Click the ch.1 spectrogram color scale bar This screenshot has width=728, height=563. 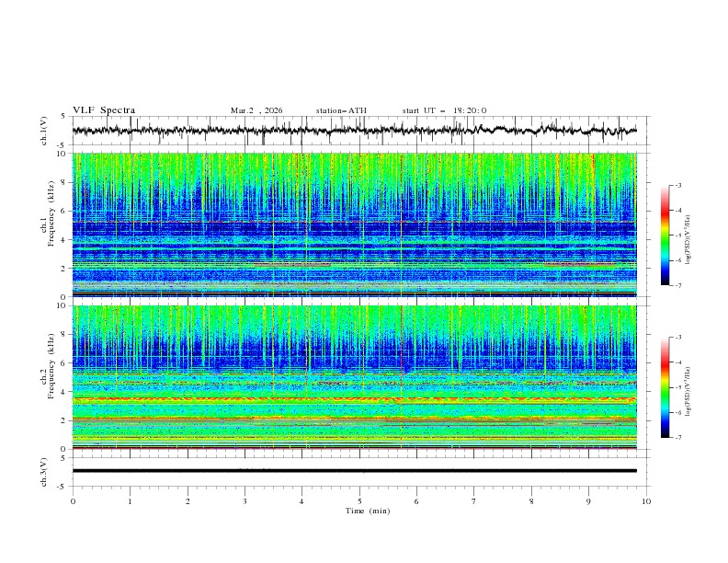(665, 236)
